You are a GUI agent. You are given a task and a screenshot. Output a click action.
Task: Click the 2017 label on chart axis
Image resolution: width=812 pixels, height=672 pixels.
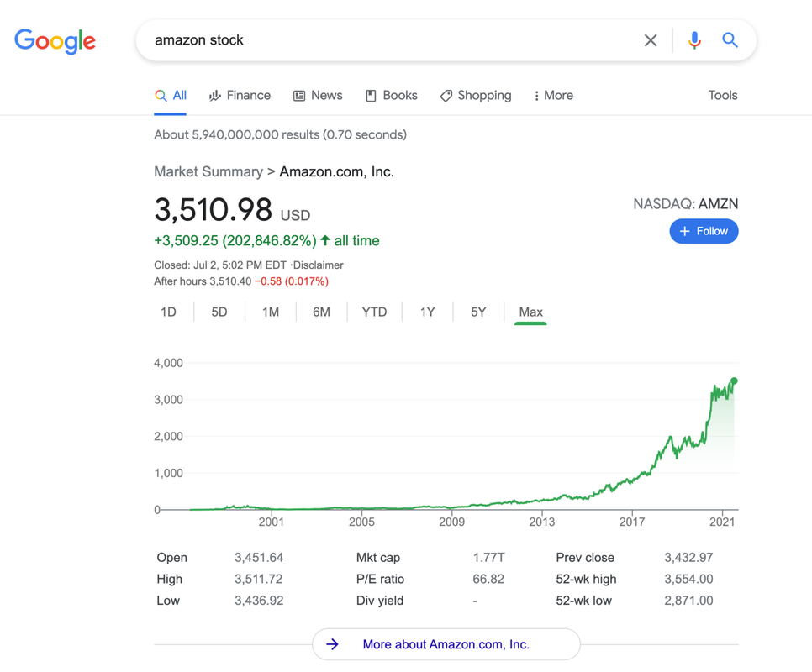632,522
